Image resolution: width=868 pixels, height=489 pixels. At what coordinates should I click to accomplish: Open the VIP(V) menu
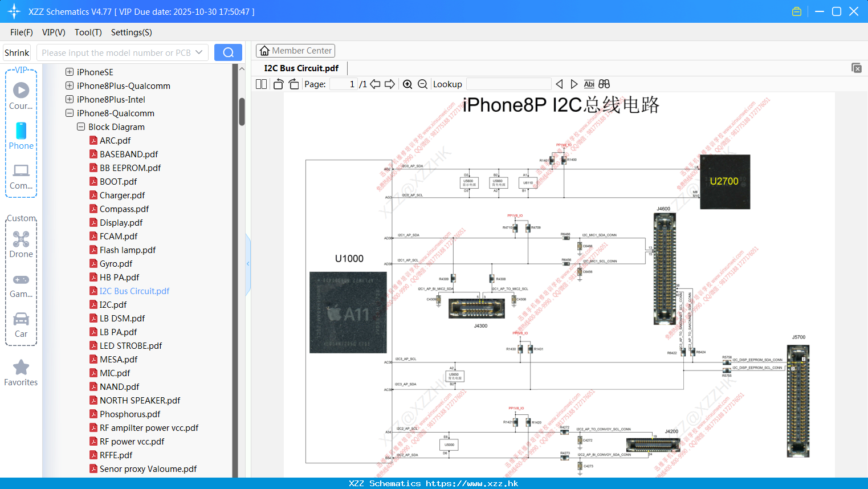(x=54, y=32)
